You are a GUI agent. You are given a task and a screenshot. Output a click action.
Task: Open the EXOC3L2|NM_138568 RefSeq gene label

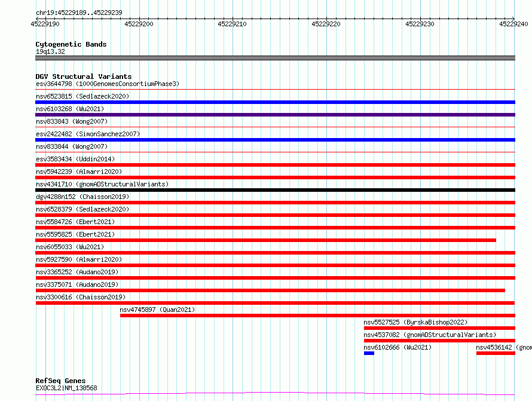(66, 388)
